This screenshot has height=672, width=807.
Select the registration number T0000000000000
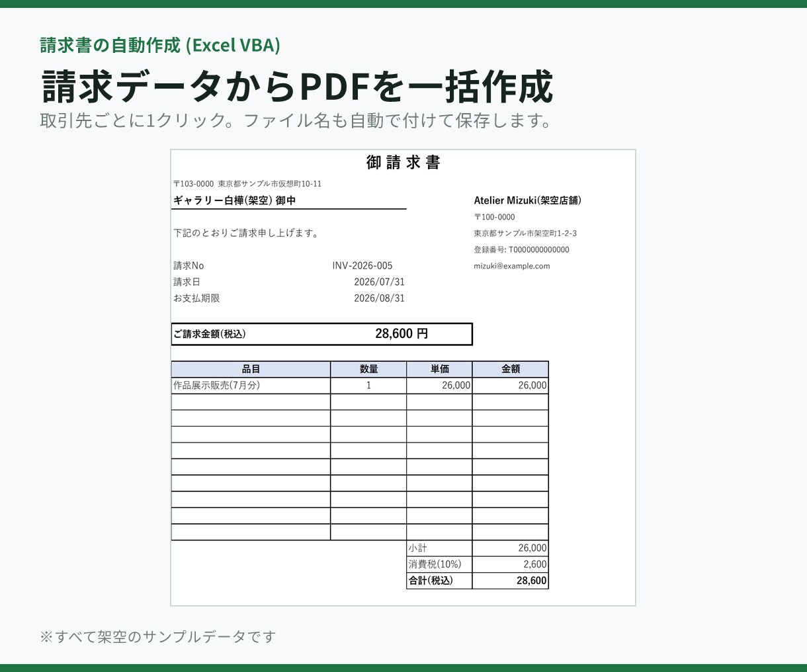(538, 250)
